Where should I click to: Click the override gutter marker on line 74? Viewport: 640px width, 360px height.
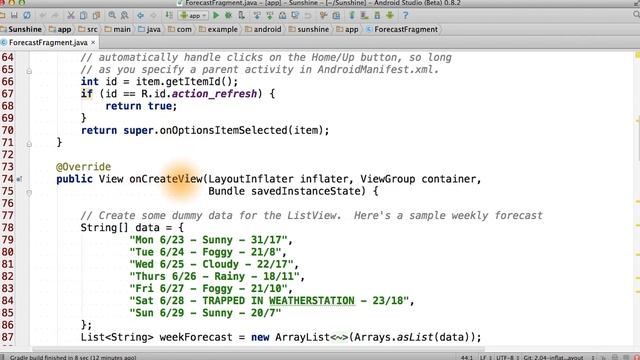tap(19, 179)
